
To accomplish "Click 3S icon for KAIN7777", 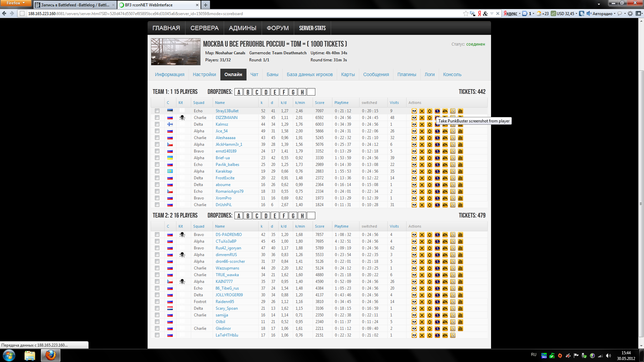I will pyautogui.click(x=453, y=282).
